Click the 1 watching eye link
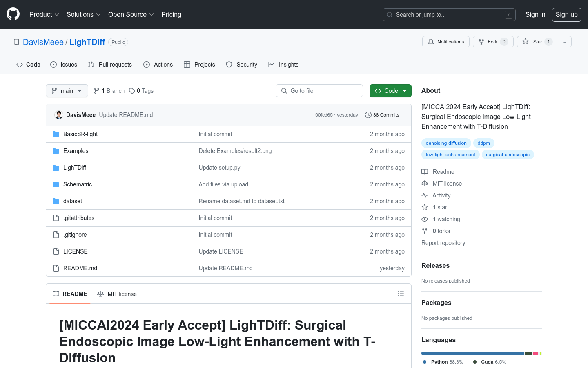The width and height of the screenshot is (588, 368). (441, 219)
